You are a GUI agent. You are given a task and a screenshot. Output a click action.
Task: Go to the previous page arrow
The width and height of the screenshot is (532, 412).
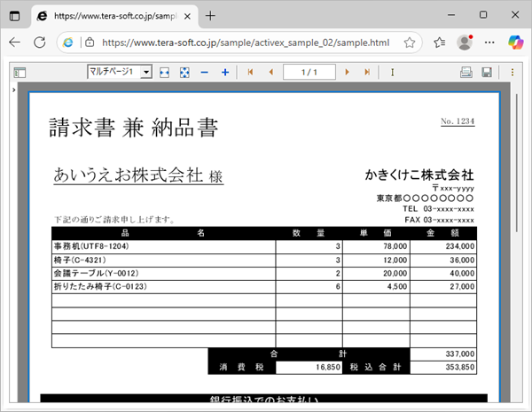(x=270, y=72)
